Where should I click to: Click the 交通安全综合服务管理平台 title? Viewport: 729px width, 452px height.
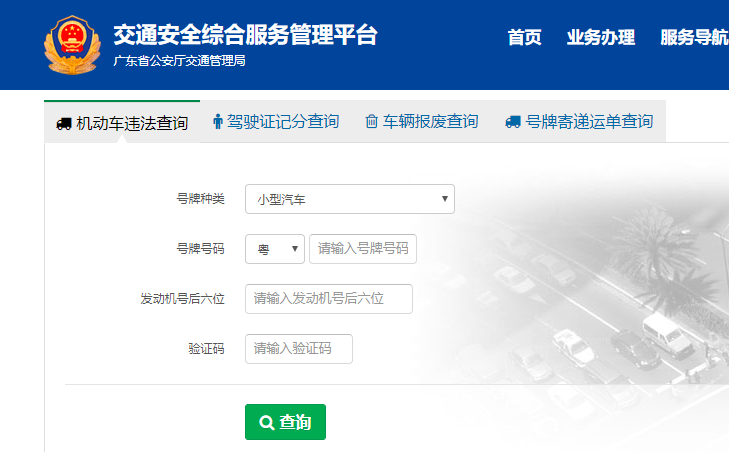(x=245, y=35)
